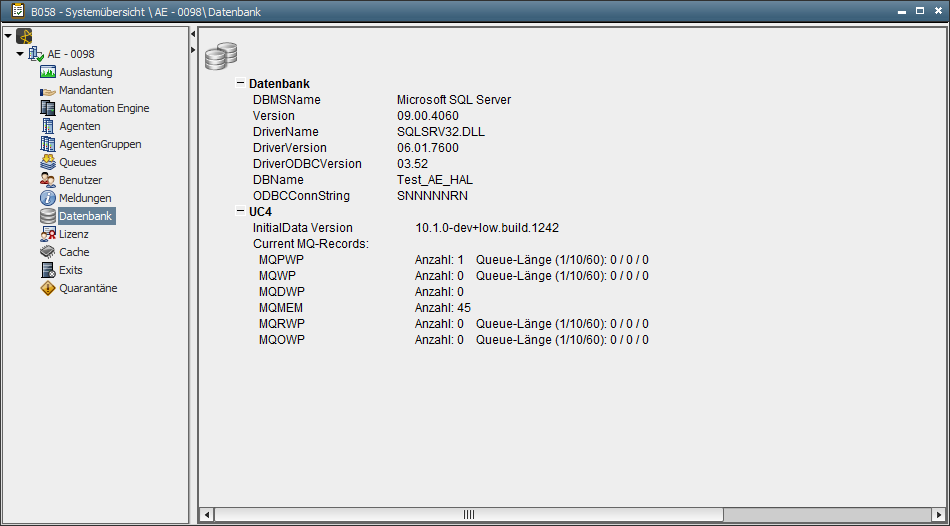Click the horizontal scrollbar left arrow

[206, 514]
